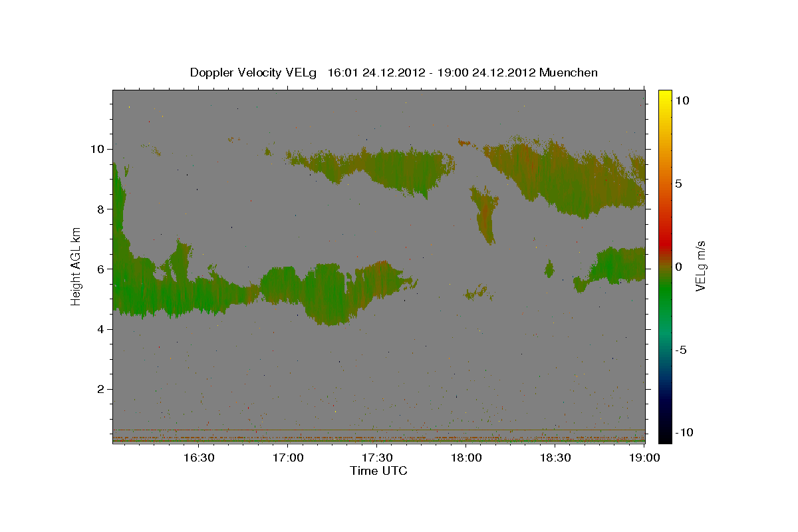Click the 17:00 time tick label
Screen dimensions: 798x532
287,458
